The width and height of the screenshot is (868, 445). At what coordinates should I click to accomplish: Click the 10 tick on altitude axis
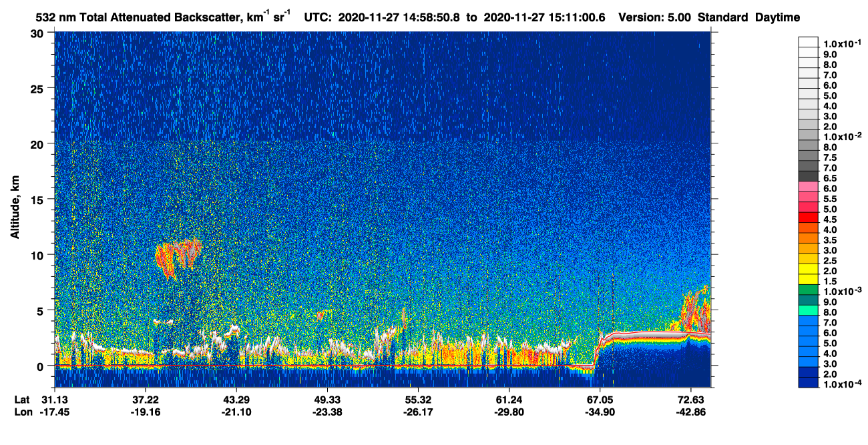(37, 255)
